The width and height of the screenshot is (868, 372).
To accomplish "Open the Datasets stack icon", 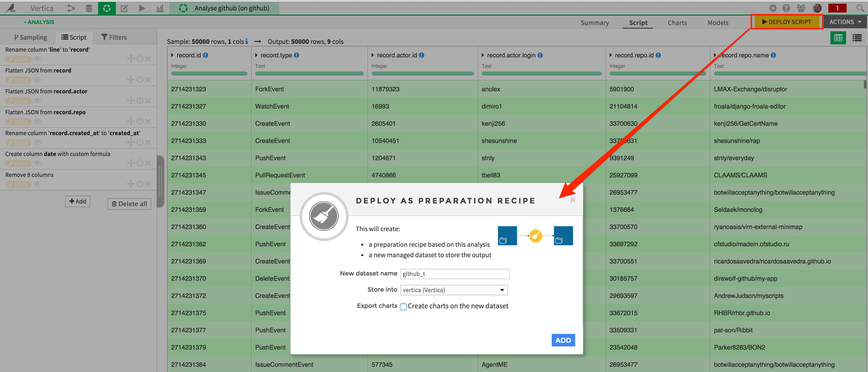I will pyautogui.click(x=89, y=8).
